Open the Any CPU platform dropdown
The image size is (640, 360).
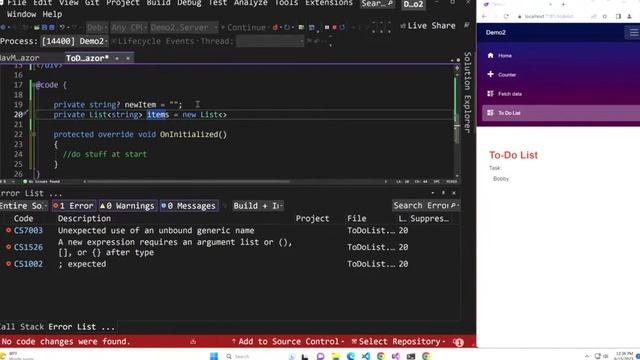coord(129,27)
